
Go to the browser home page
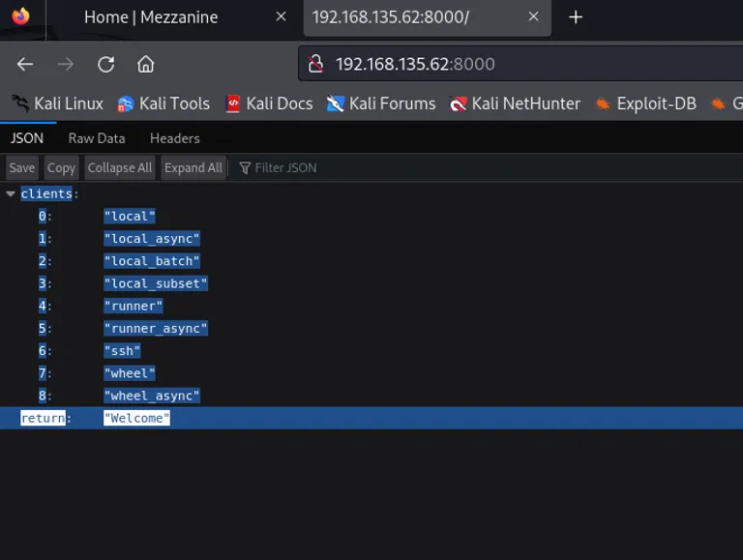click(x=145, y=64)
